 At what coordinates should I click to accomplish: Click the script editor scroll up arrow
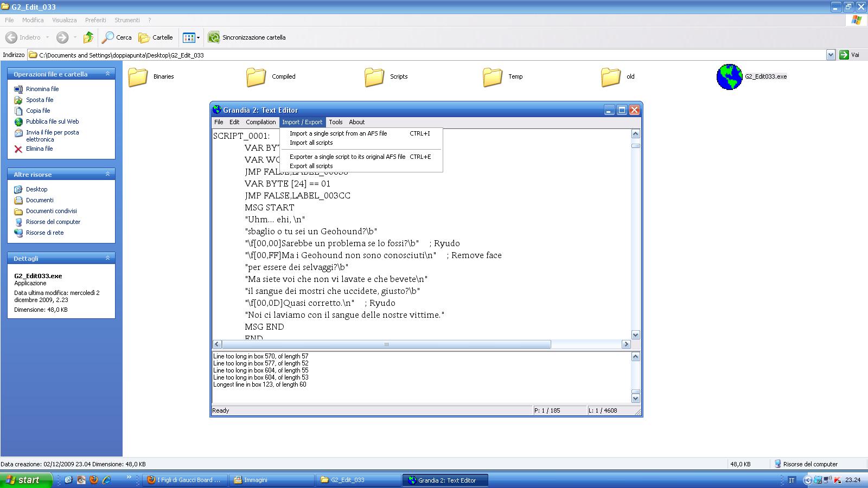[x=636, y=134]
